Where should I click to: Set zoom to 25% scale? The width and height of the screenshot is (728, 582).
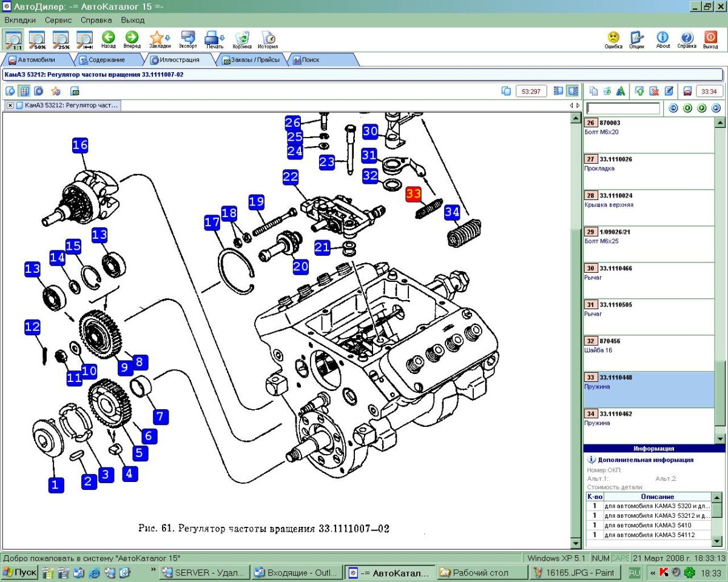(61, 39)
